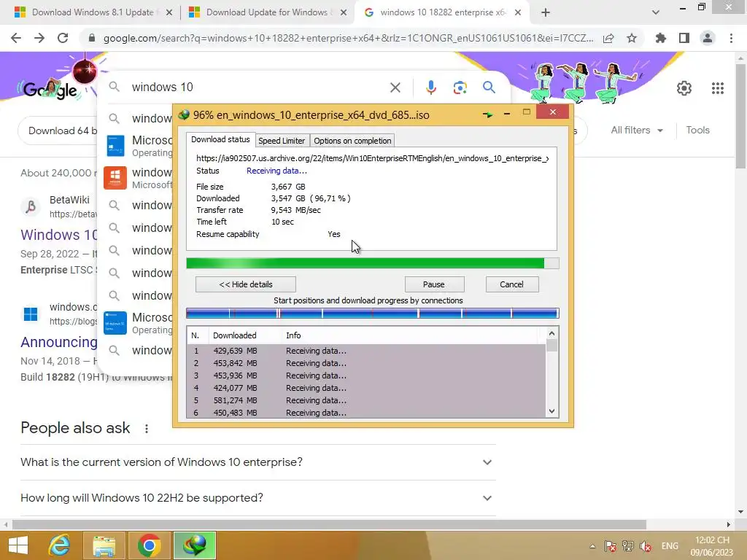
Task: Share this page from address bar
Action: pos(608,38)
